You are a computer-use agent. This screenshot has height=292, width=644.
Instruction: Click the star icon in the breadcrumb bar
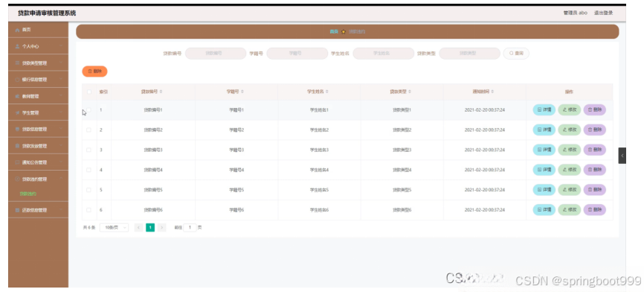tap(344, 32)
